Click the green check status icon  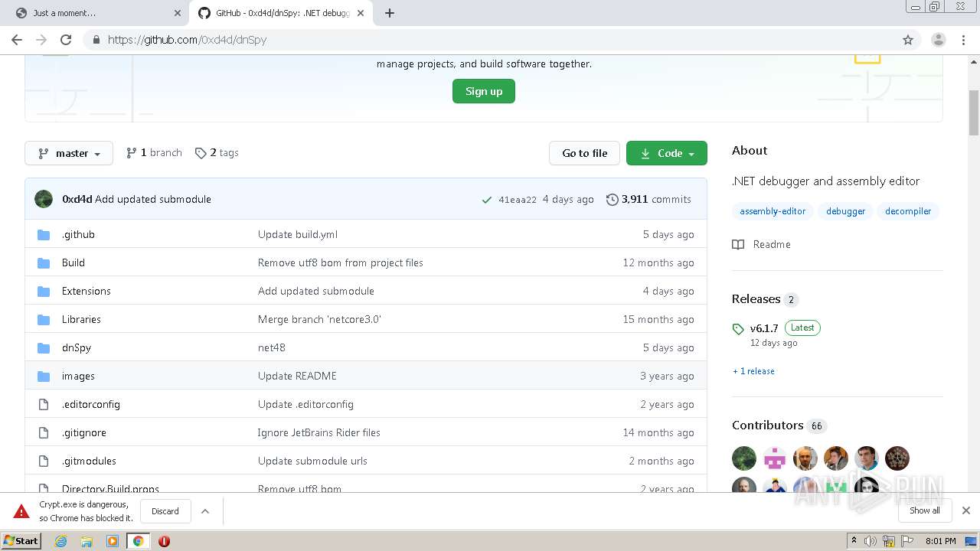point(486,200)
